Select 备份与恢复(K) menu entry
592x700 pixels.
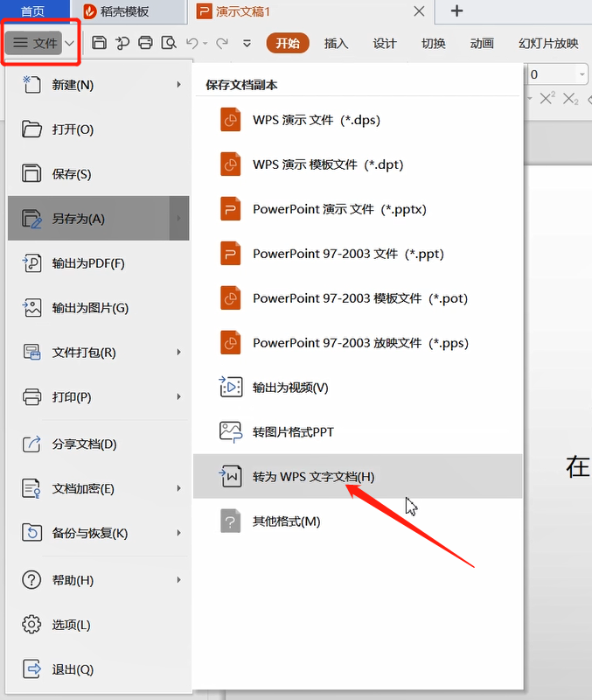pos(99,533)
